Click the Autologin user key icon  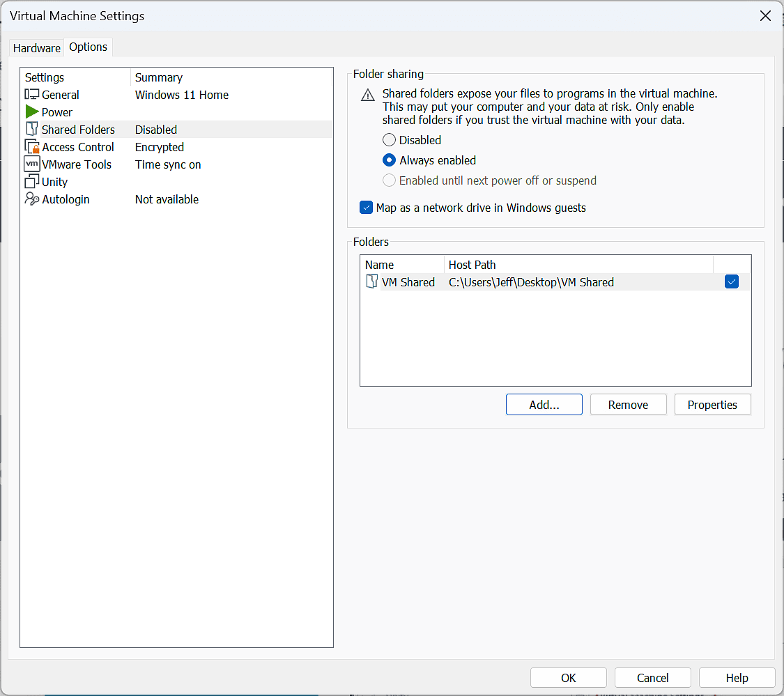32,199
